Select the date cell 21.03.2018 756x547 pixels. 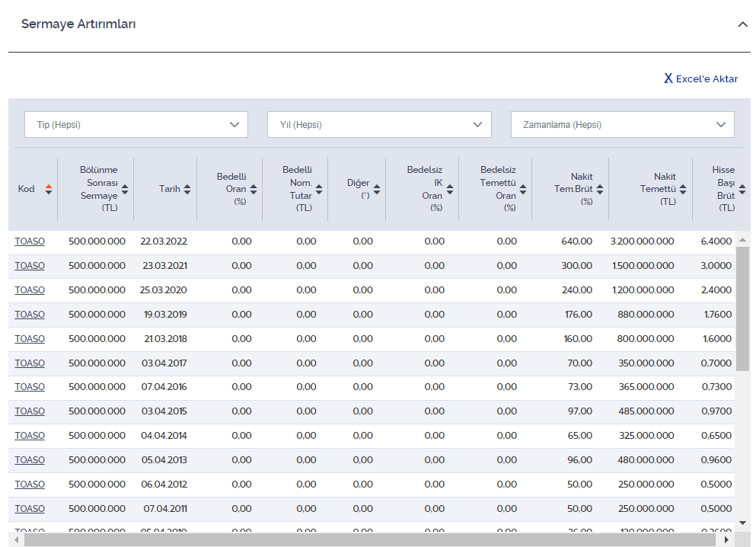tap(165, 338)
